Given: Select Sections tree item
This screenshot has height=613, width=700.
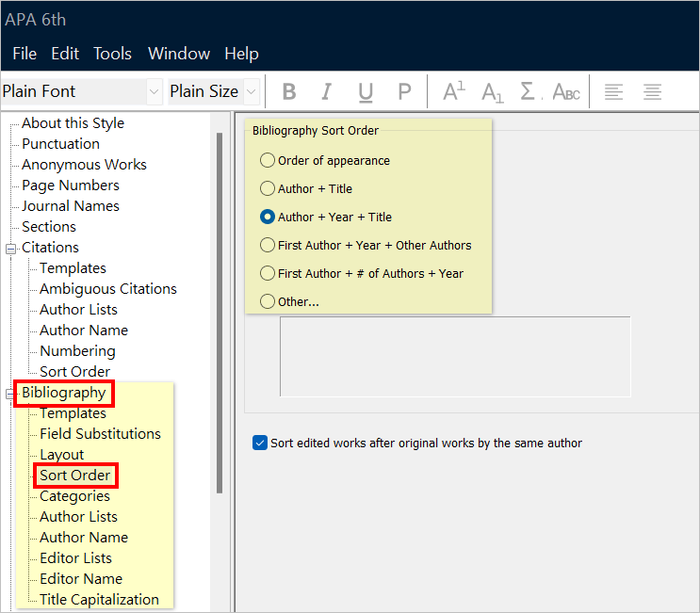Looking at the screenshot, I should point(49,227).
